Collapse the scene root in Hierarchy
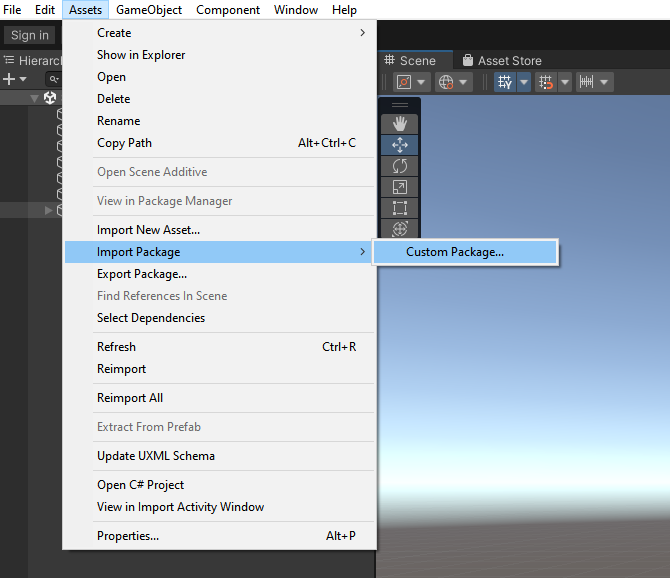The height and width of the screenshot is (578, 670). tap(34, 98)
